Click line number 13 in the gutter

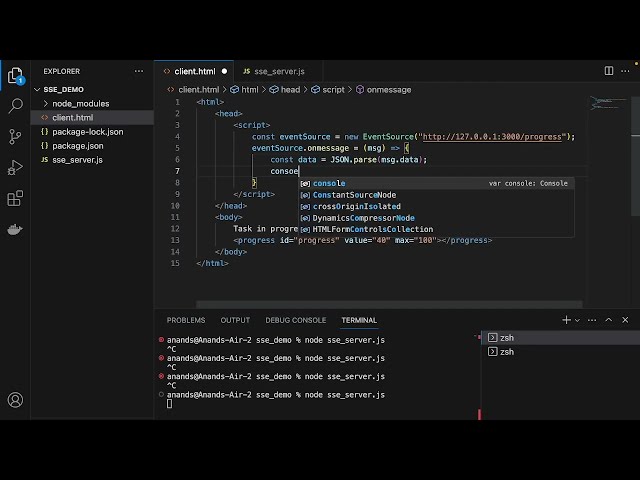tap(175, 240)
